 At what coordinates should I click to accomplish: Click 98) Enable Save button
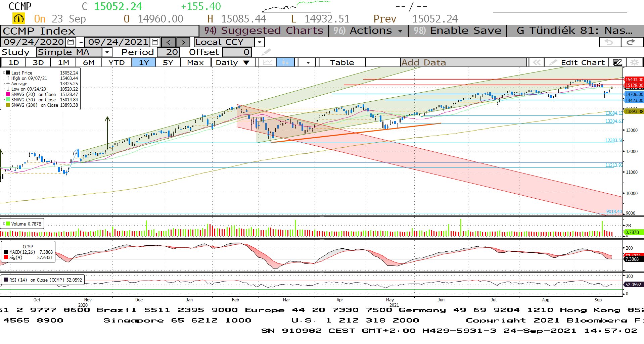[457, 31]
